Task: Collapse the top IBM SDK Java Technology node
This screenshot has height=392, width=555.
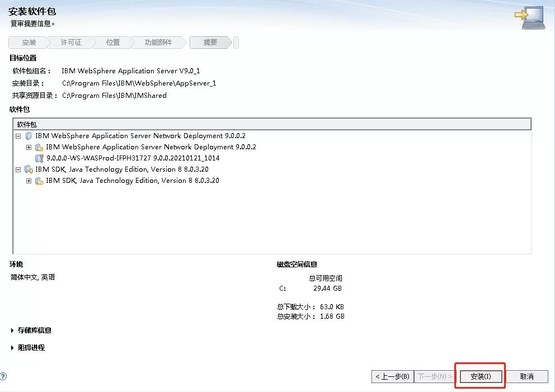Action: (x=18, y=169)
